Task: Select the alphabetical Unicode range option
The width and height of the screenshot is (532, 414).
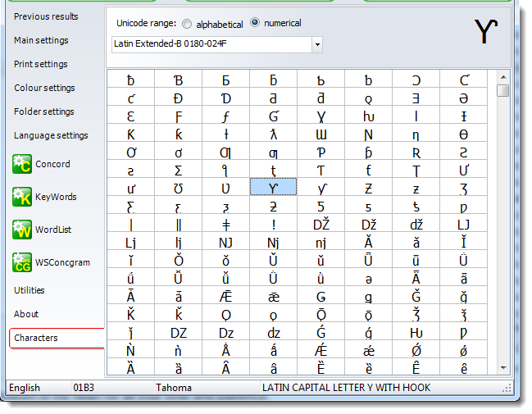Action: click(188, 24)
